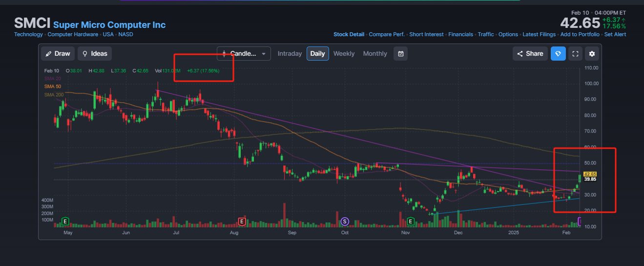Share the SMCI chart
This screenshot has height=266, width=644.
(x=530, y=54)
